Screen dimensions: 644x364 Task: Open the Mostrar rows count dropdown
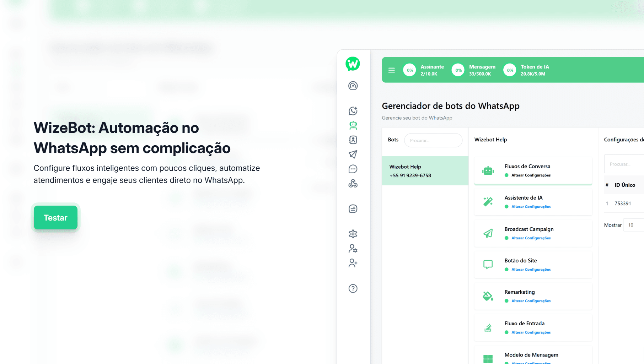(633, 225)
